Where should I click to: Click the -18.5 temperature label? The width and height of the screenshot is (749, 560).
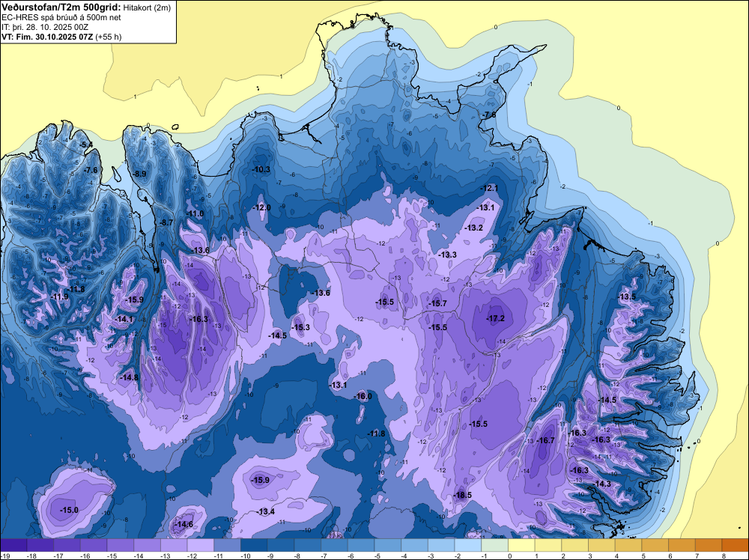click(462, 495)
